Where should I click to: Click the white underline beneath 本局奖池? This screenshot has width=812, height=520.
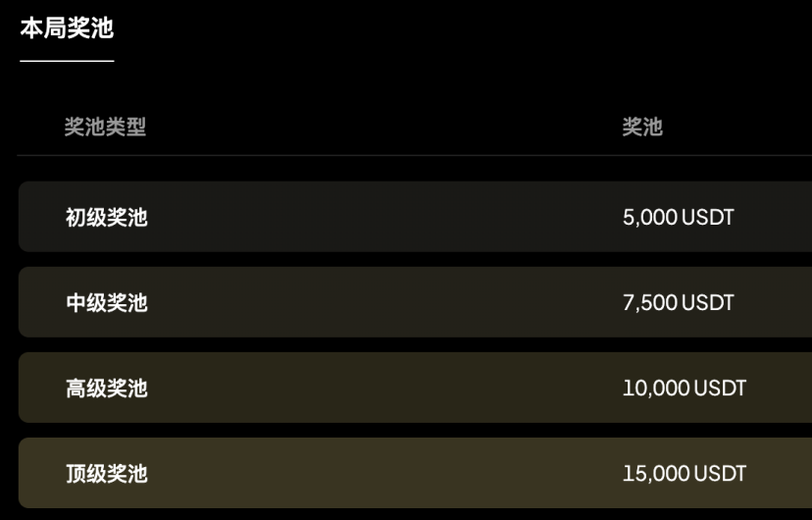[67, 61]
